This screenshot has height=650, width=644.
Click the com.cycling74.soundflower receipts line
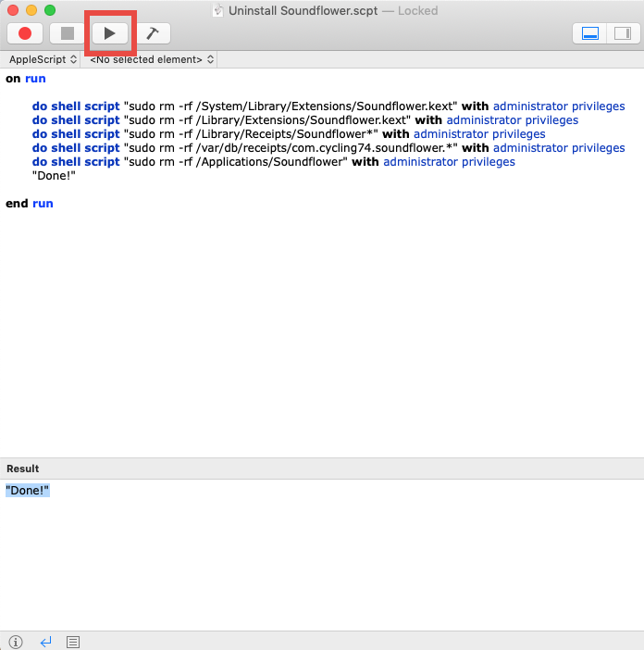328,148
